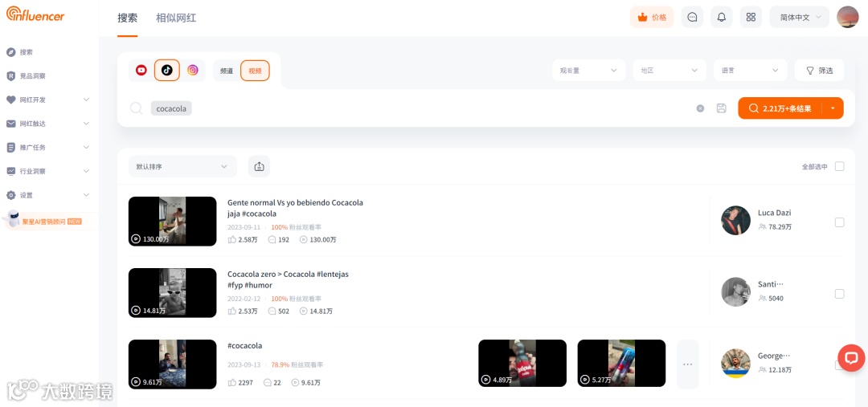Click the 筛选 filter button

pyautogui.click(x=819, y=70)
